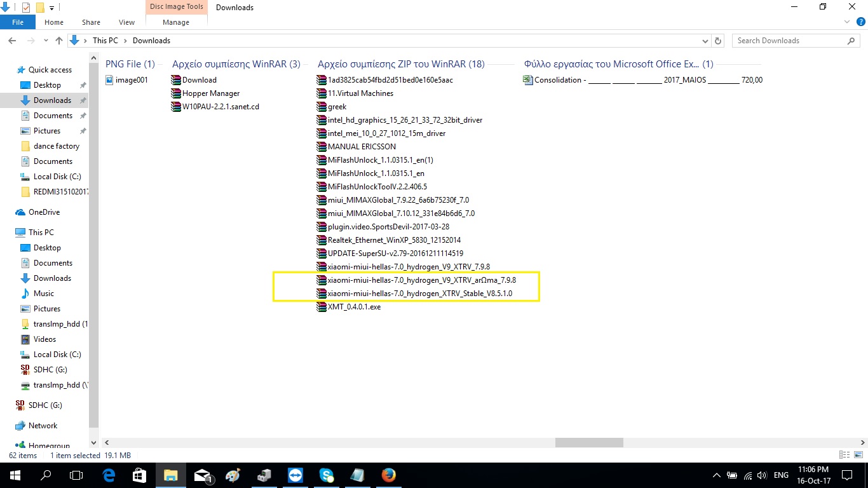The width and height of the screenshot is (868, 488).
Task: Select the 11.Virtual Machines archive
Action: point(355,93)
